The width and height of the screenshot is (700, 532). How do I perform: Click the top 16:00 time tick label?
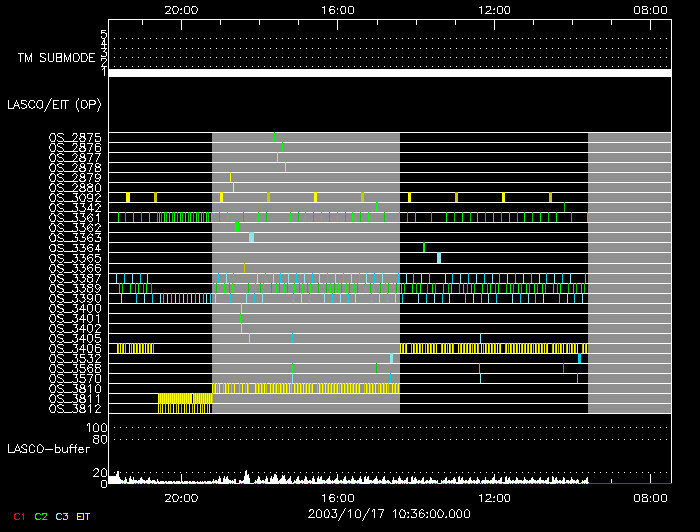pos(338,9)
